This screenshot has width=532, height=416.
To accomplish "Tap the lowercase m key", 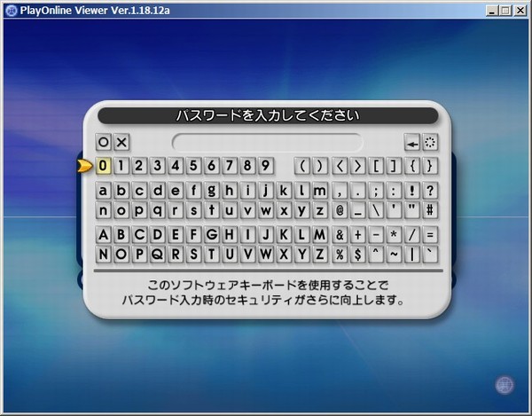I will coord(319,191).
